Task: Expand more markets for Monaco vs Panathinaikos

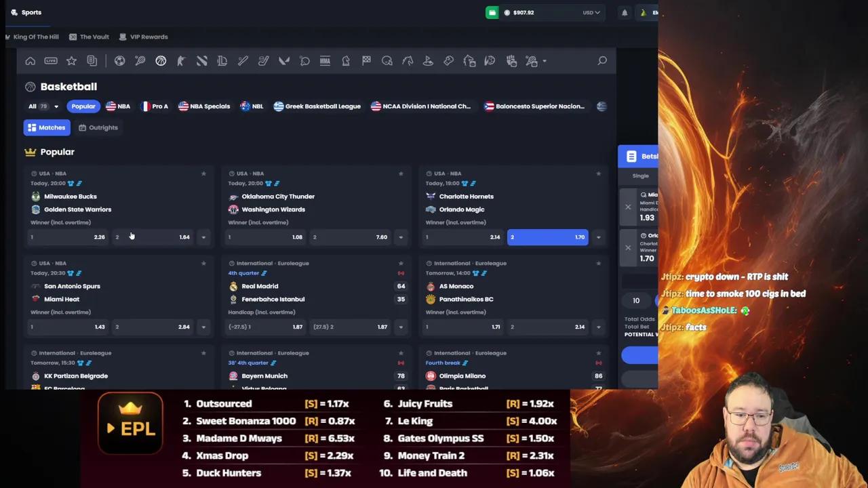Action: click(598, 327)
